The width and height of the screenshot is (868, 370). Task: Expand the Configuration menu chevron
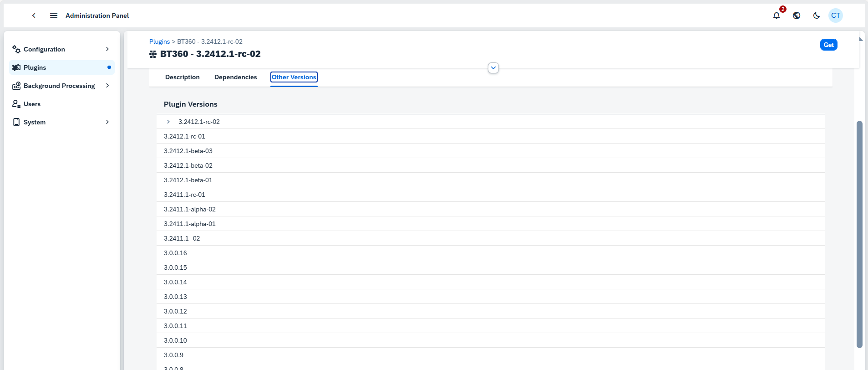[107, 49]
